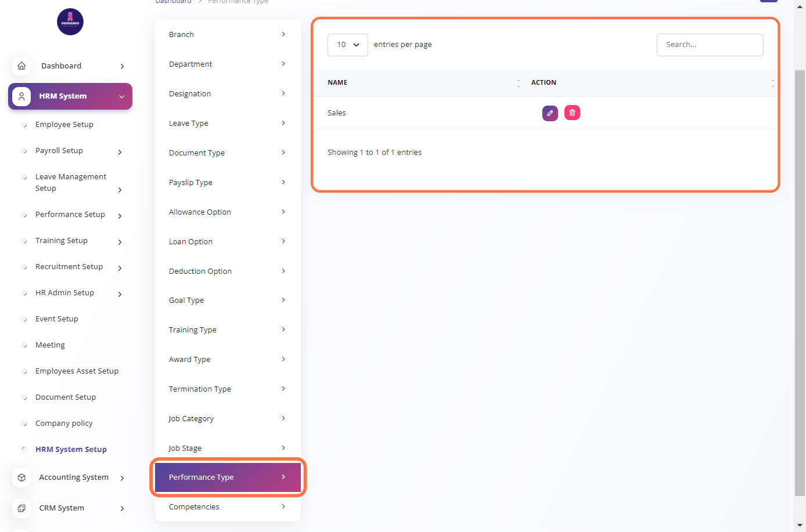Click the CRM System icon
The width and height of the screenshot is (806, 532).
(21, 508)
